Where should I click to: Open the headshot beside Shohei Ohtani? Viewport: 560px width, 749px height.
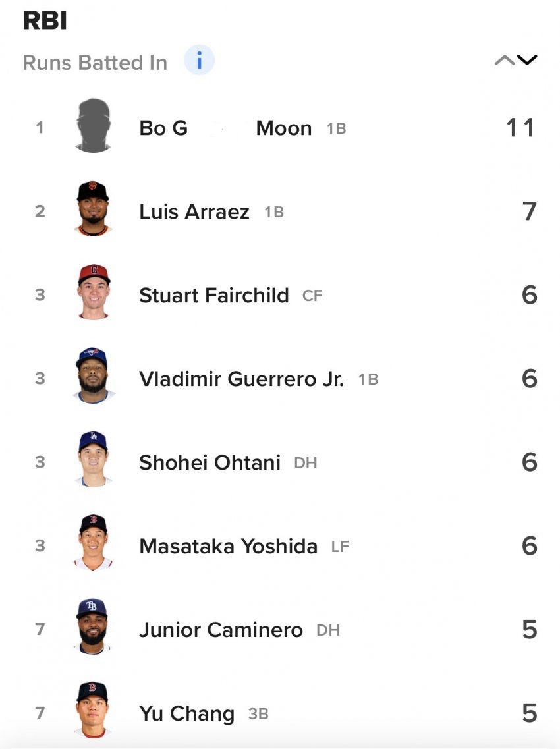93,461
